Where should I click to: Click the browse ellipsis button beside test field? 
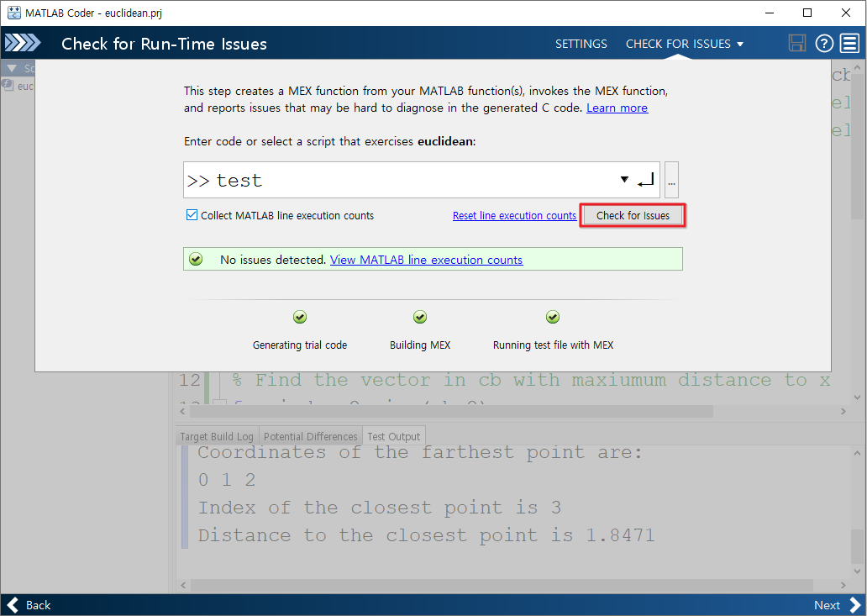[671, 180]
